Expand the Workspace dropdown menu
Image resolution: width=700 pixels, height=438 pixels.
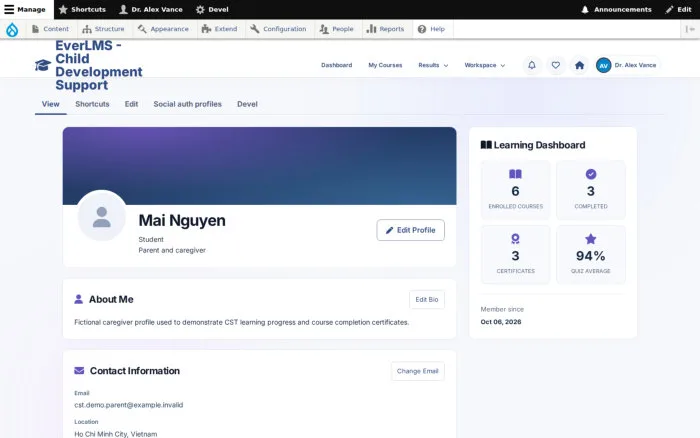[485, 65]
